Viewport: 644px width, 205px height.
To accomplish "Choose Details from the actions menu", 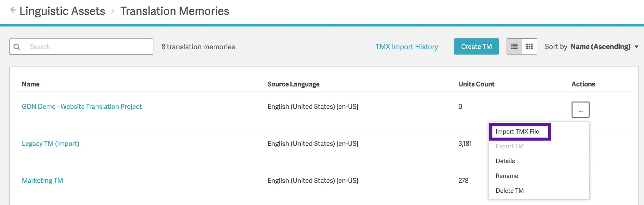I will [505, 161].
